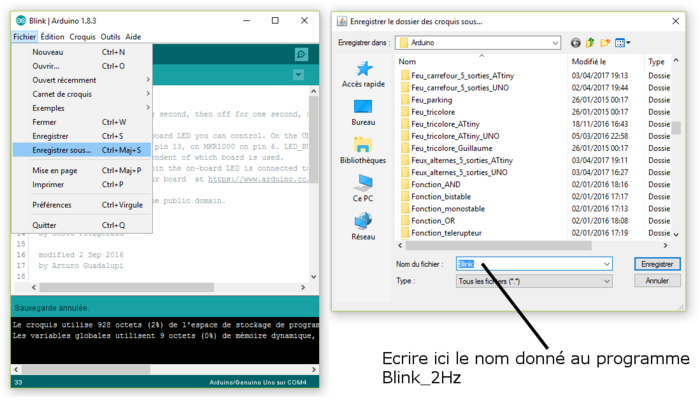Click the code editor horizontal scrollbar
This screenshot has width=700, height=403.
coord(126,287)
